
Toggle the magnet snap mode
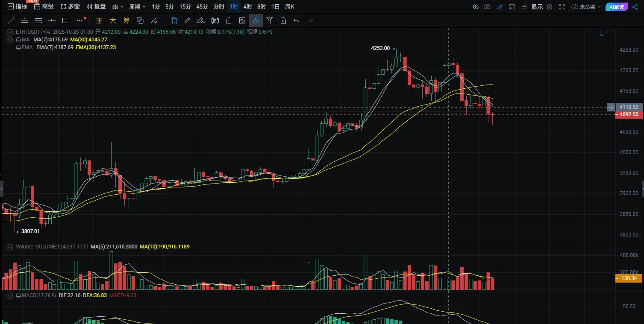pyautogui.click(x=256, y=20)
